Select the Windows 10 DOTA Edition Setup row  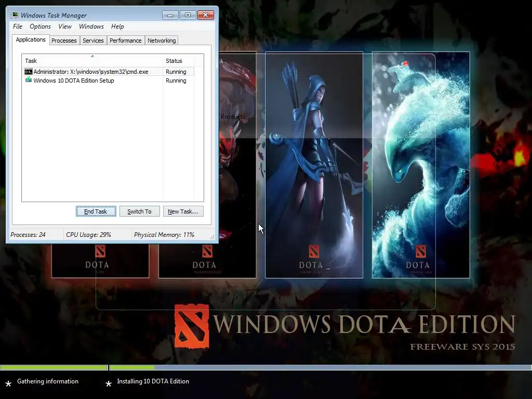(108, 81)
